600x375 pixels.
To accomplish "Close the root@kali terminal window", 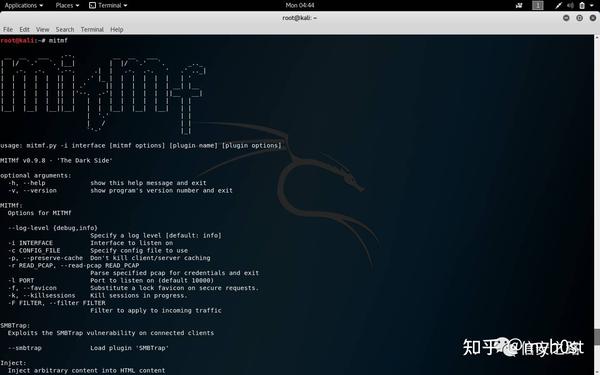I will click(x=593, y=18).
